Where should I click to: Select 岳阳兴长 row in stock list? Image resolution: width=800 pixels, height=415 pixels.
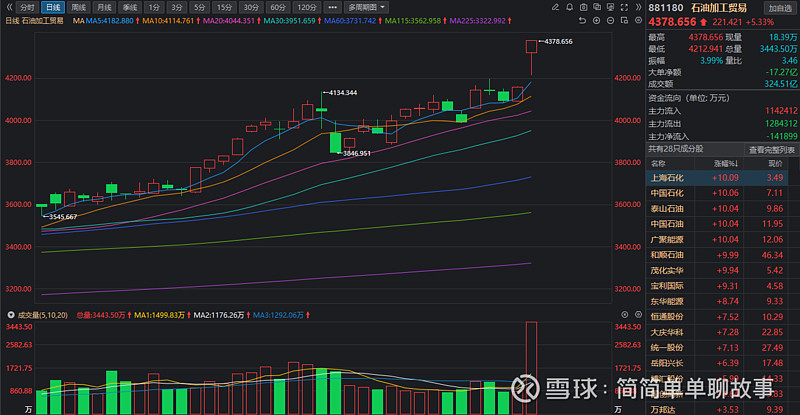click(717, 363)
